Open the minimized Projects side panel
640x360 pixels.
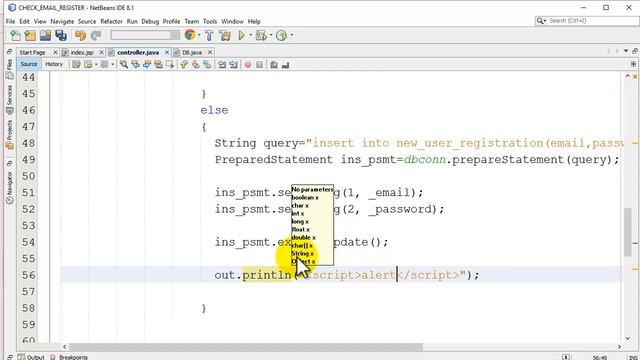point(10,135)
